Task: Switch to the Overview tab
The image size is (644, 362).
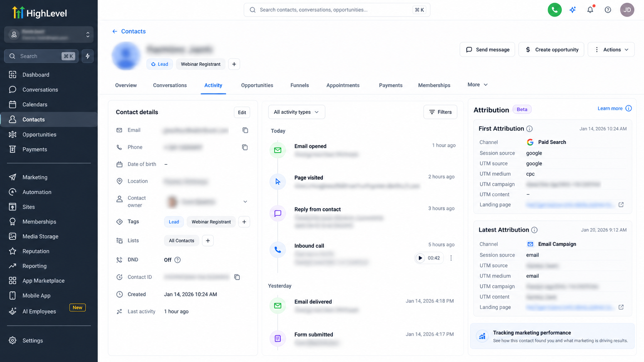Action: coord(126,85)
